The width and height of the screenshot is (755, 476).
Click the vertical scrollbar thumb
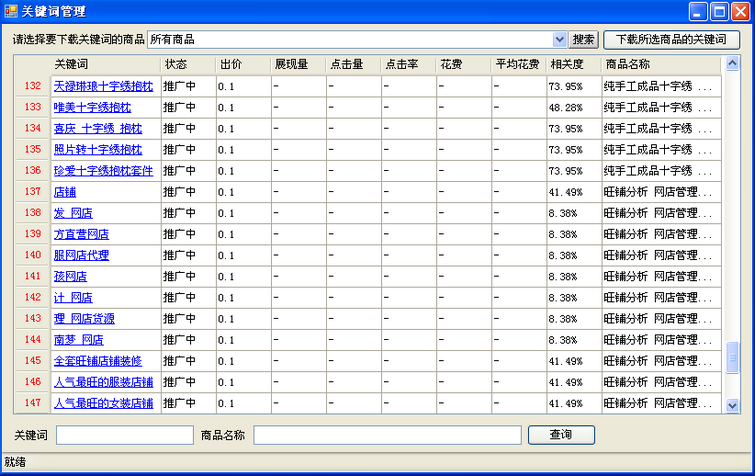732,357
